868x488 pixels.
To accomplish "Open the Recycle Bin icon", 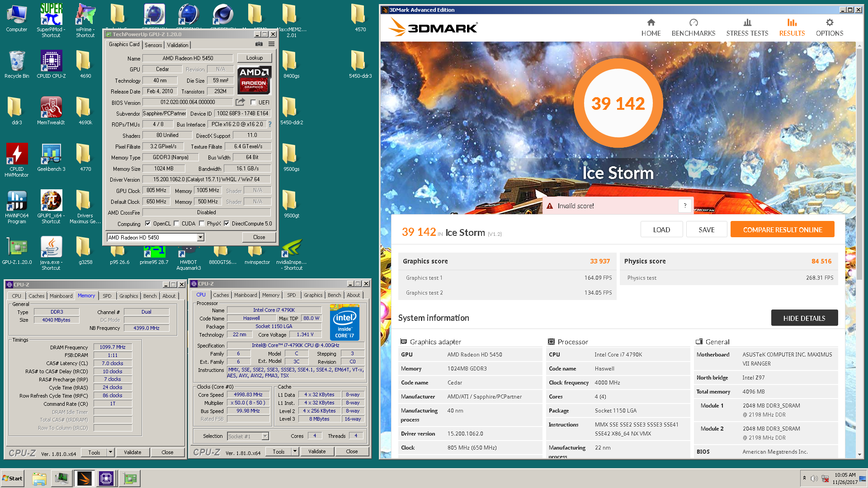I will click(17, 65).
